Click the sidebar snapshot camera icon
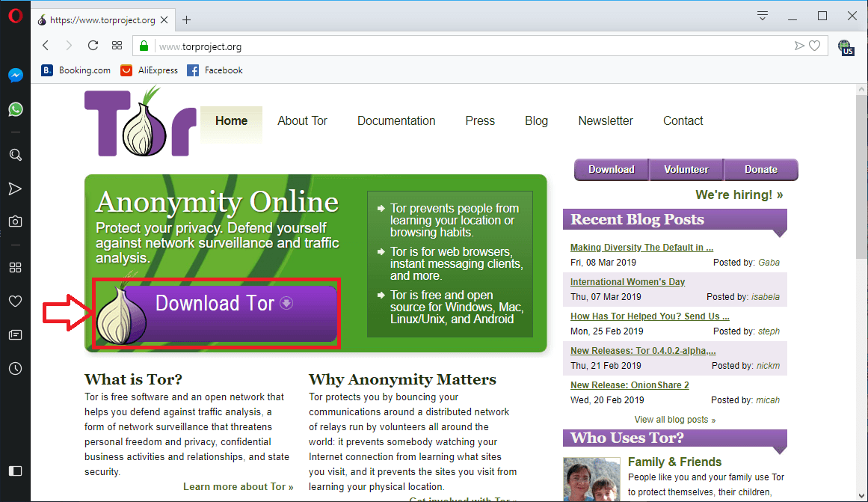 (15, 221)
